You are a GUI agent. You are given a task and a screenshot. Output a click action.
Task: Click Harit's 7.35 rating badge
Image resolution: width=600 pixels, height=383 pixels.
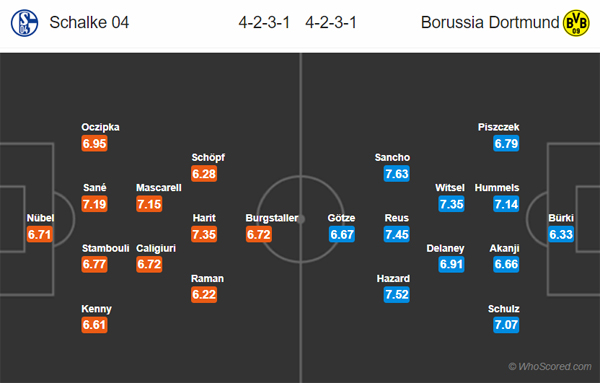click(204, 234)
